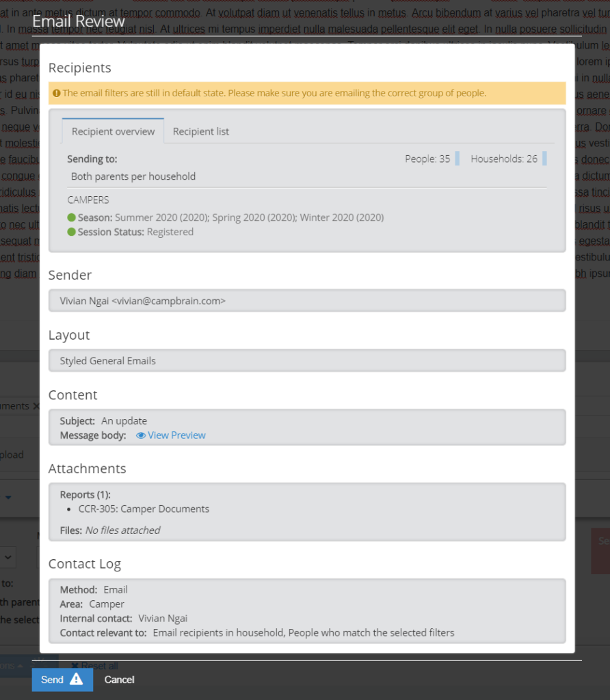Click the warning triangle on Send button
The width and height of the screenshot is (610, 700).
point(76,679)
